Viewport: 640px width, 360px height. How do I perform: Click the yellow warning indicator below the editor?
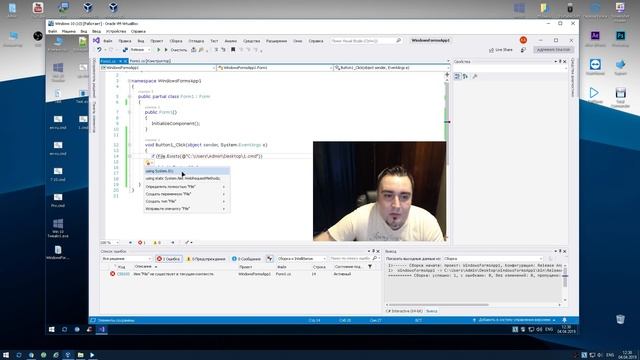click(156, 242)
